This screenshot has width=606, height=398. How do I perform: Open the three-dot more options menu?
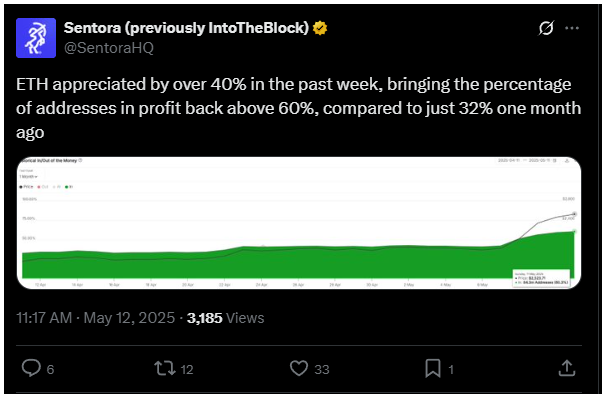coord(572,28)
